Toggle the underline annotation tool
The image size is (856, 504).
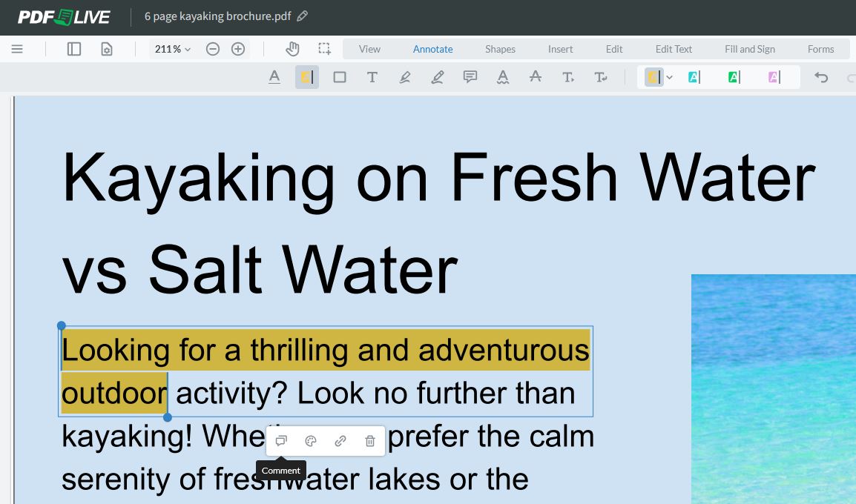click(x=274, y=76)
